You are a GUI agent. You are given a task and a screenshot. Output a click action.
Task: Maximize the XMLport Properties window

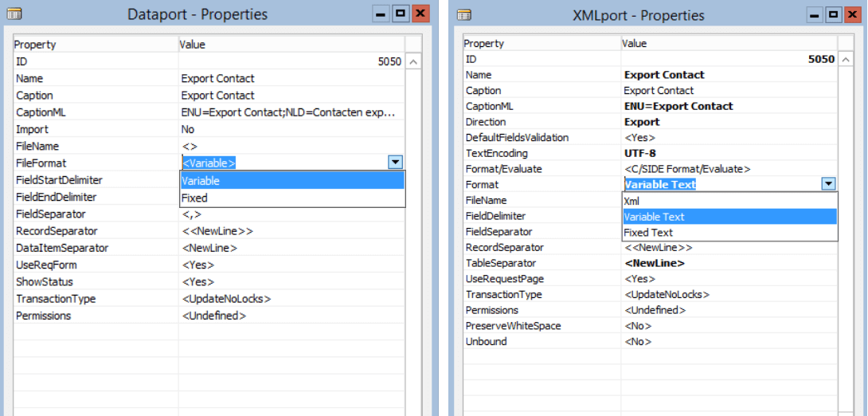[833, 14]
